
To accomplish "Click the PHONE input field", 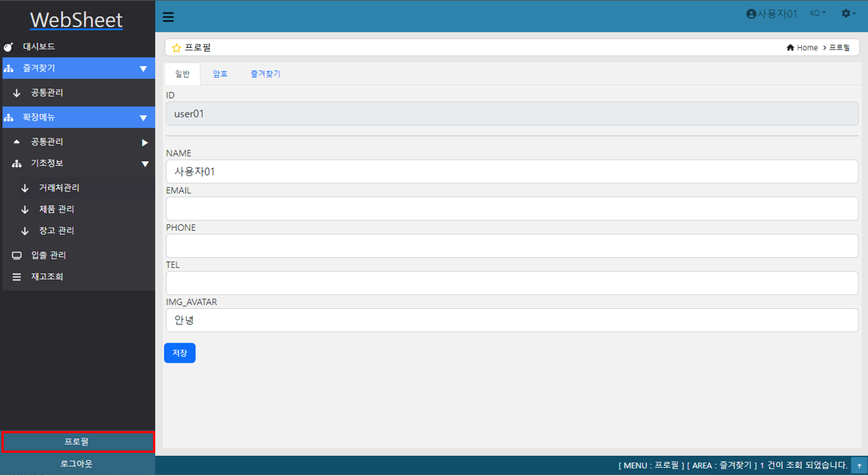I will pos(512,246).
